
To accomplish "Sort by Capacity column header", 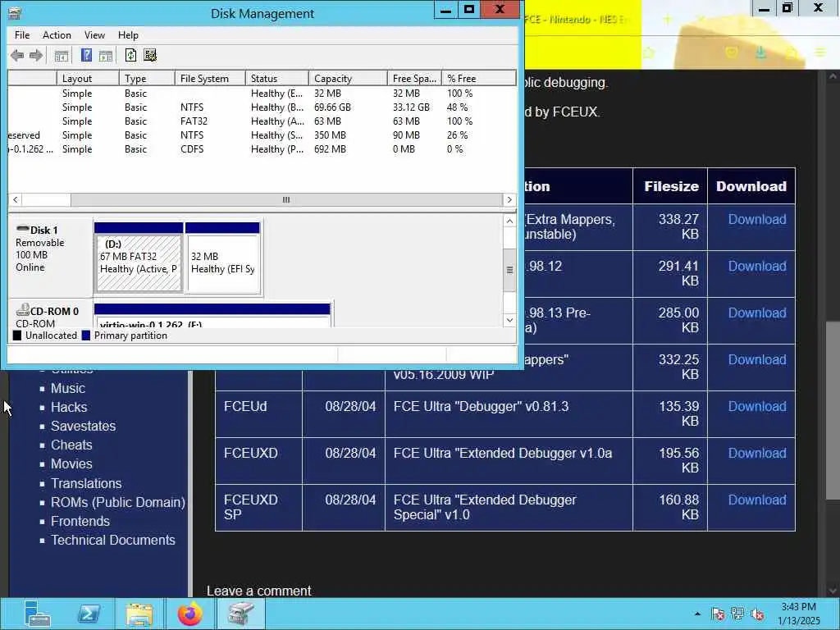I will tap(348, 78).
